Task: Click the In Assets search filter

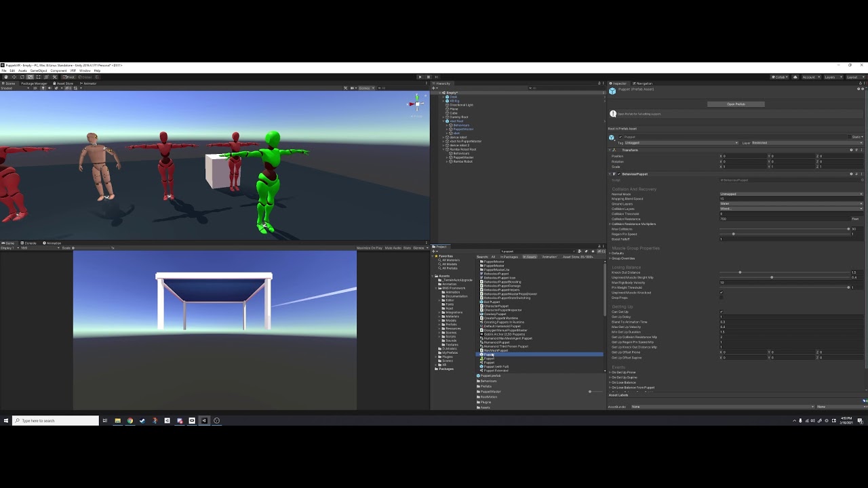Action: click(x=530, y=257)
